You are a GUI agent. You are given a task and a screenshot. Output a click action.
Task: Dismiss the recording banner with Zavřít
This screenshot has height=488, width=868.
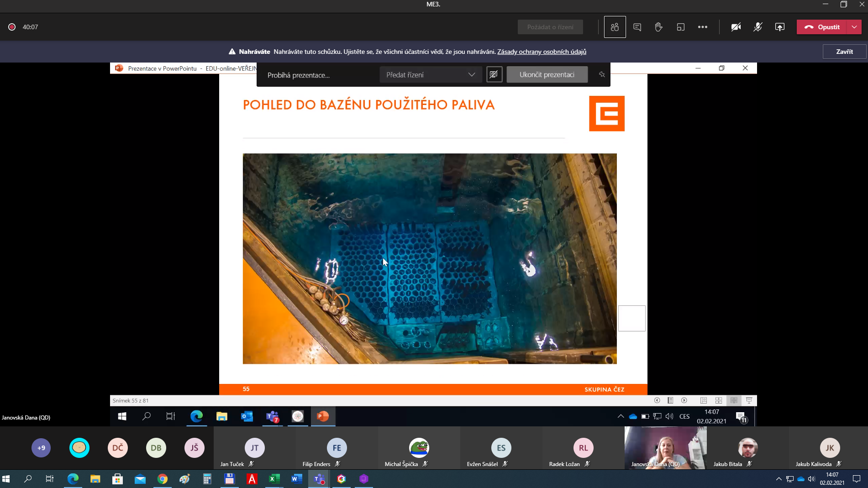point(844,52)
